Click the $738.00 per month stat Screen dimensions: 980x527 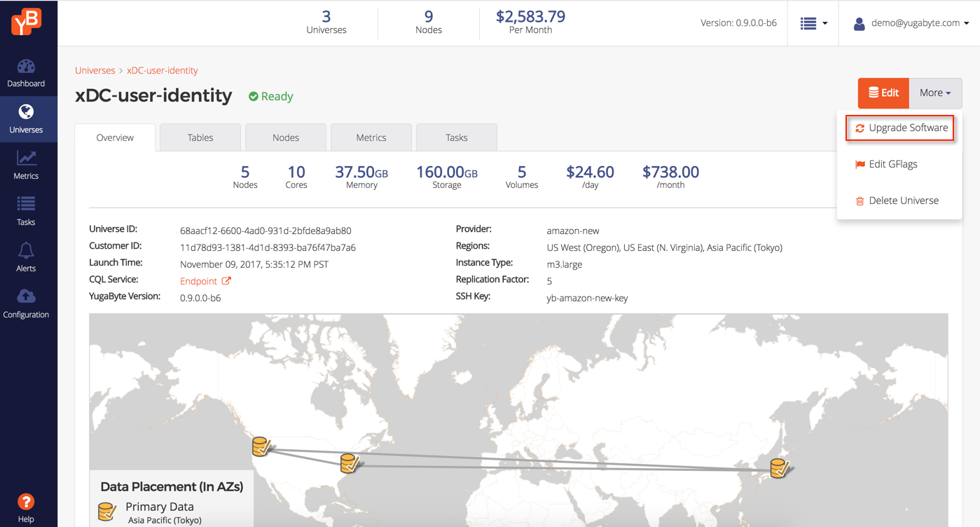click(x=670, y=177)
